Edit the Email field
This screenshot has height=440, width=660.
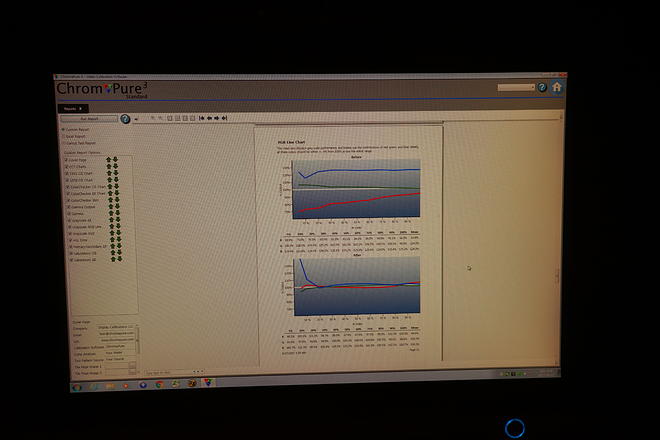(x=117, y=333)
